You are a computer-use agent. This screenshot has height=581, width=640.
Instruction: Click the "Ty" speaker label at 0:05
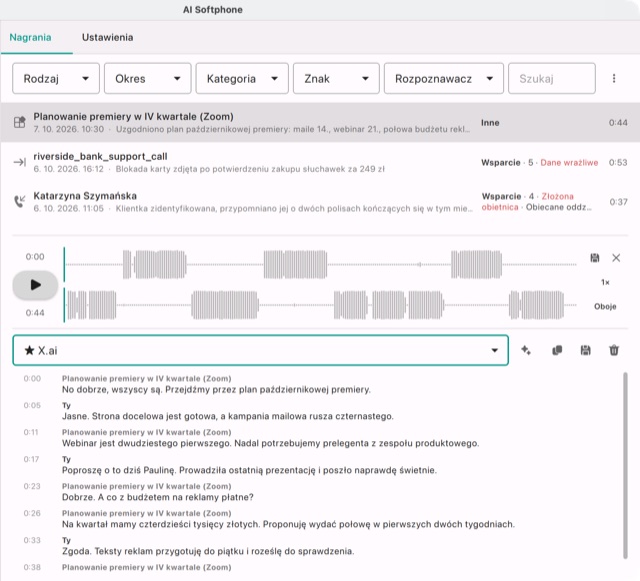pyautogui.click(x=66, y=405)
